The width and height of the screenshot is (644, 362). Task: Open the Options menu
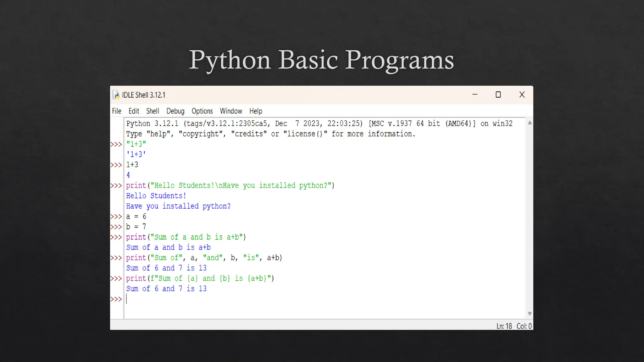click(202, 111)
